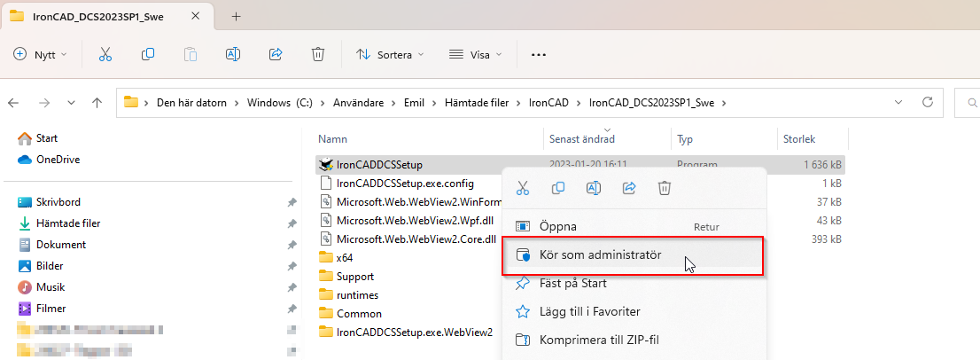The image size is (980, 360).
Task: Open the Nytt dropdown menu
Action: pyautogui.click(x=41, y=54)
